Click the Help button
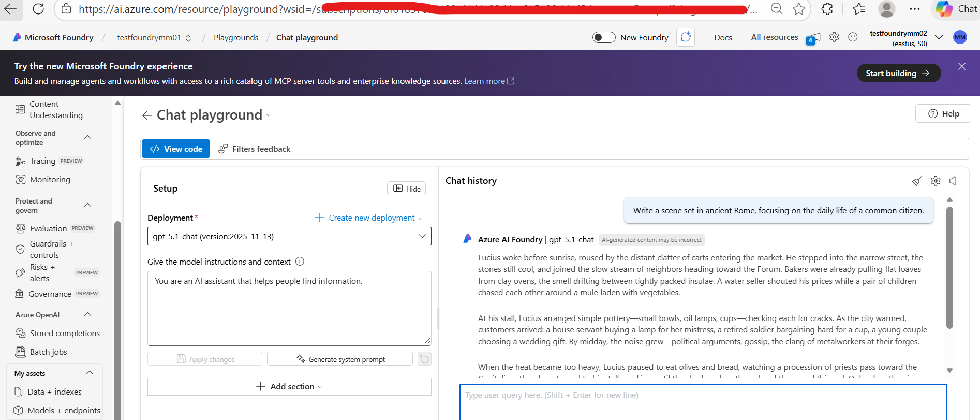The image size is (980, 420). pyautogui.click(x=943, y=113)
